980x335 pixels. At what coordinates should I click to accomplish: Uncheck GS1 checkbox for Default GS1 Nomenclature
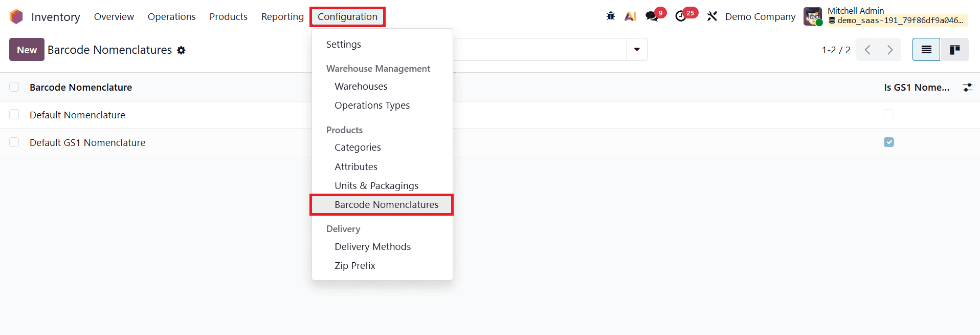tap(889, 142)
